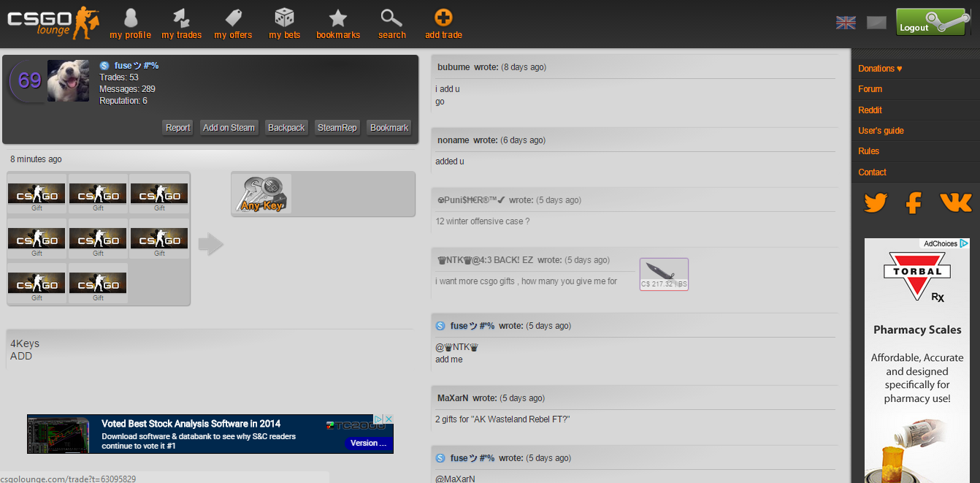Click the knife item in NTK's comment
980x483 pixels.
(664, 274)
